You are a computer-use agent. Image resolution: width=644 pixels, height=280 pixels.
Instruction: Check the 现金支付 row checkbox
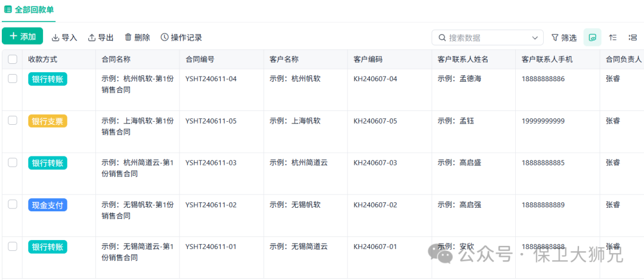13,205
